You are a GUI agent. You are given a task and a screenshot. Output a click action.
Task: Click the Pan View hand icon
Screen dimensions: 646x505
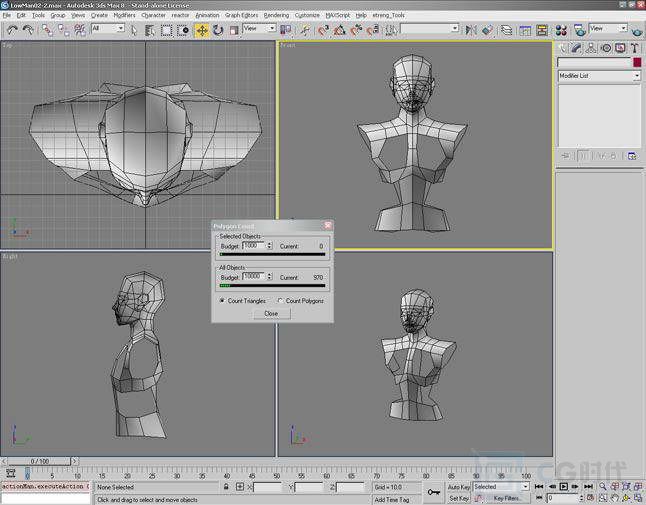(x=615, y=498)
